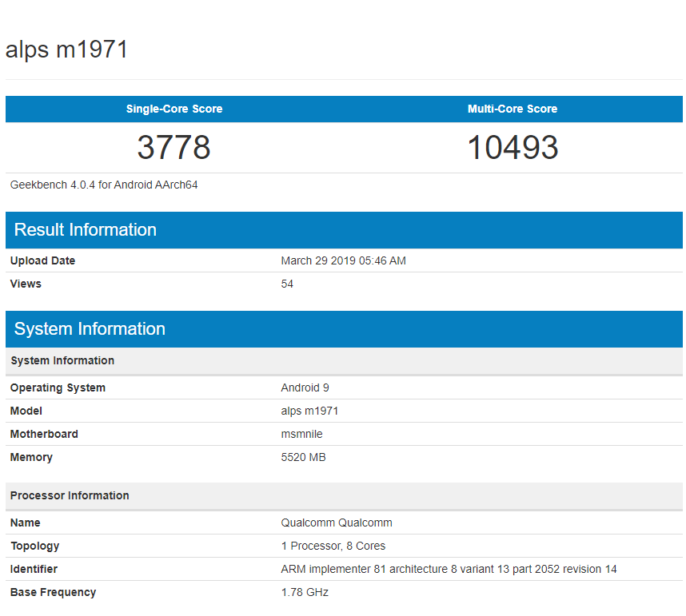Image resolution: width=686 pixels, height=616 pixels.
Task: Click the processor Name label
Action: pos(26,523)
